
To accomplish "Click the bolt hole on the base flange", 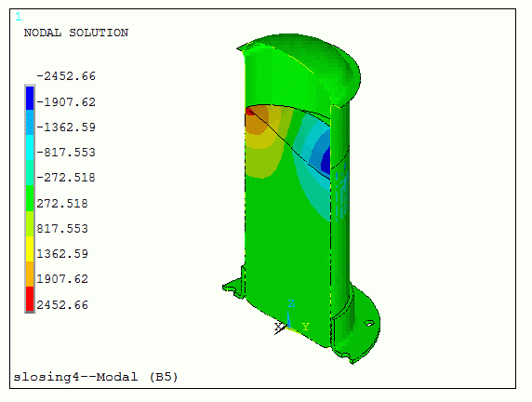I will 369,323.
